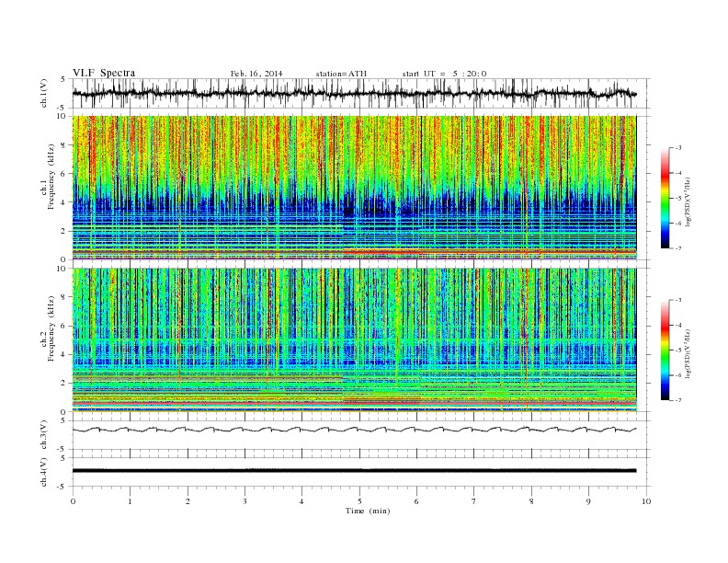The image size is (728, 563).
Task: Click the ch.1 spectrogram panel
Action: pyautogui.click(x=354, y=188)
